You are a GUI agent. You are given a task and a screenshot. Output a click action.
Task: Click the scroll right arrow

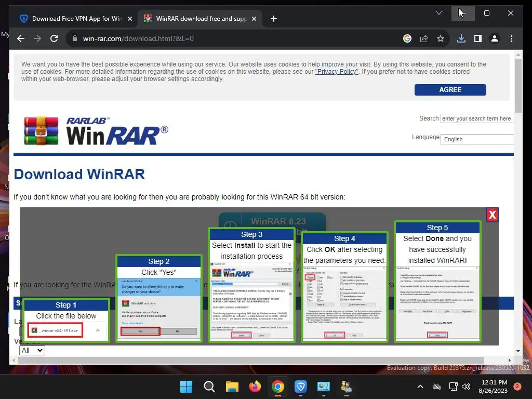509,360
